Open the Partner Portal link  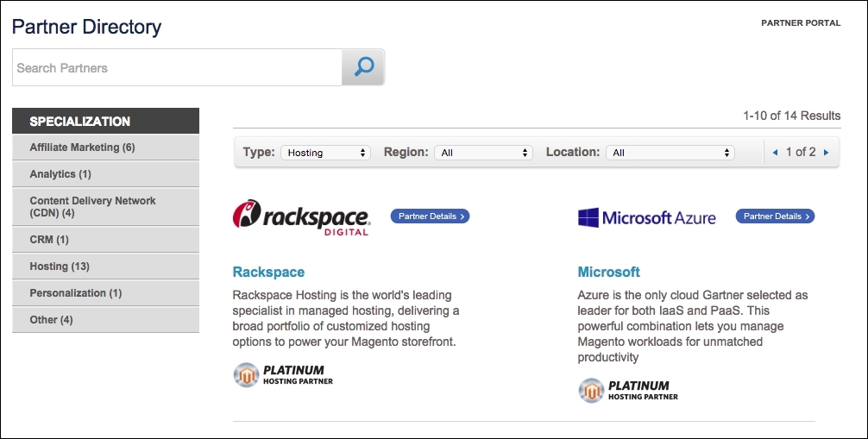point(801,22)
